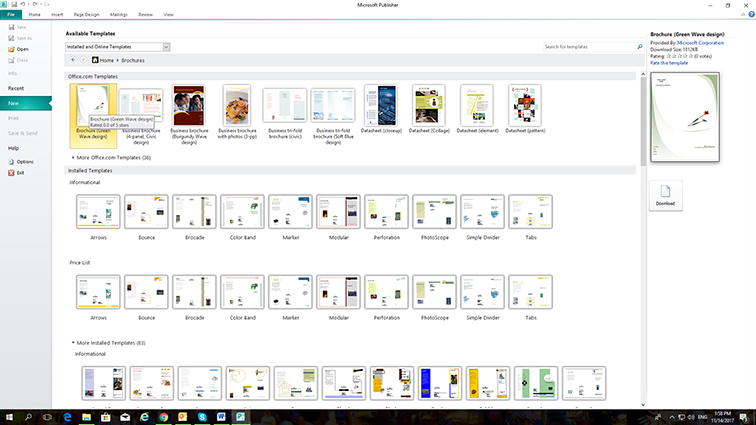Open Skype from taskbar
The image size is (756, 425).
pos(202,417)
